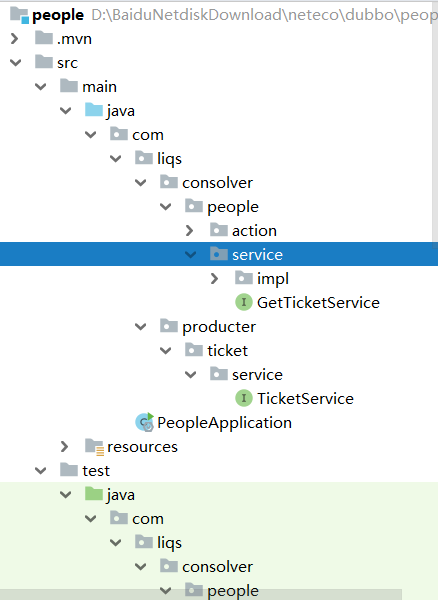The height and width of the screenshot is (600, 438).
Task: Click the PeopleApplication runnable class icon
Action: [x=145, y=422]
